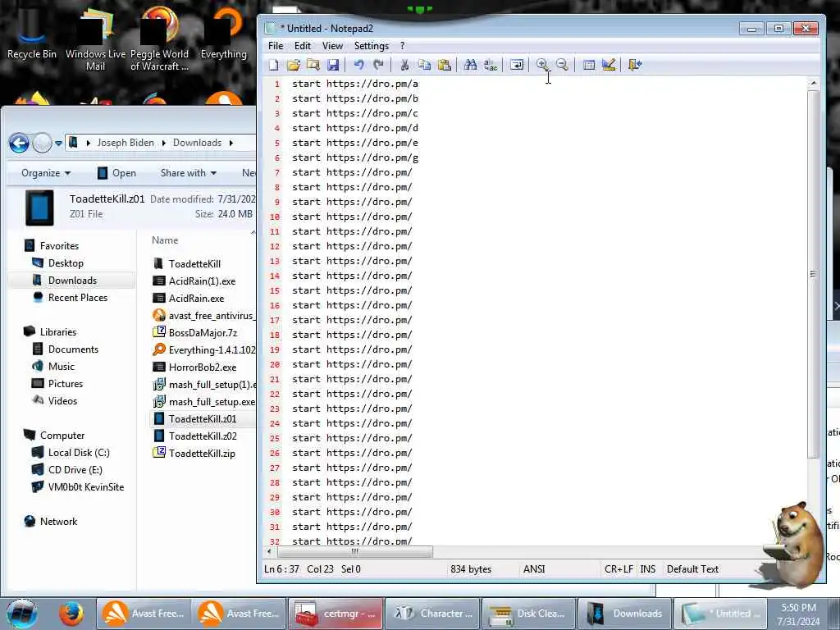
Task: Click the Exit icon in Notepad2 toolbar
Action: (635, 65)
